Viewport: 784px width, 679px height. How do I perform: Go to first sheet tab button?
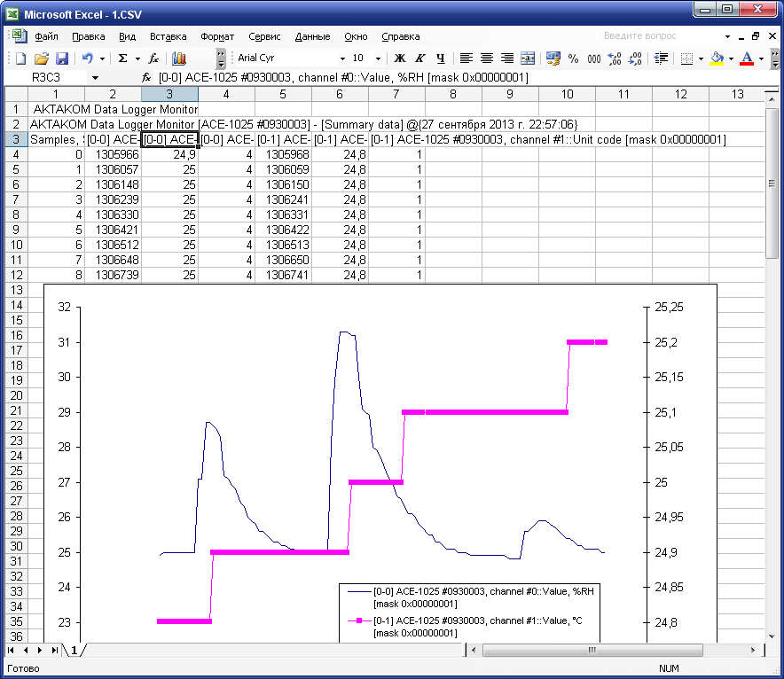click(x=11, y=650)
